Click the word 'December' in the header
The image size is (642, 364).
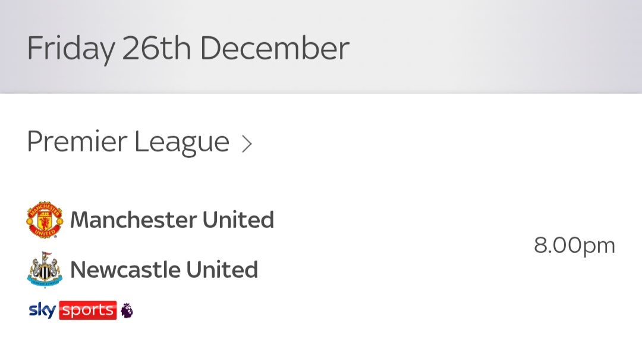274,49
